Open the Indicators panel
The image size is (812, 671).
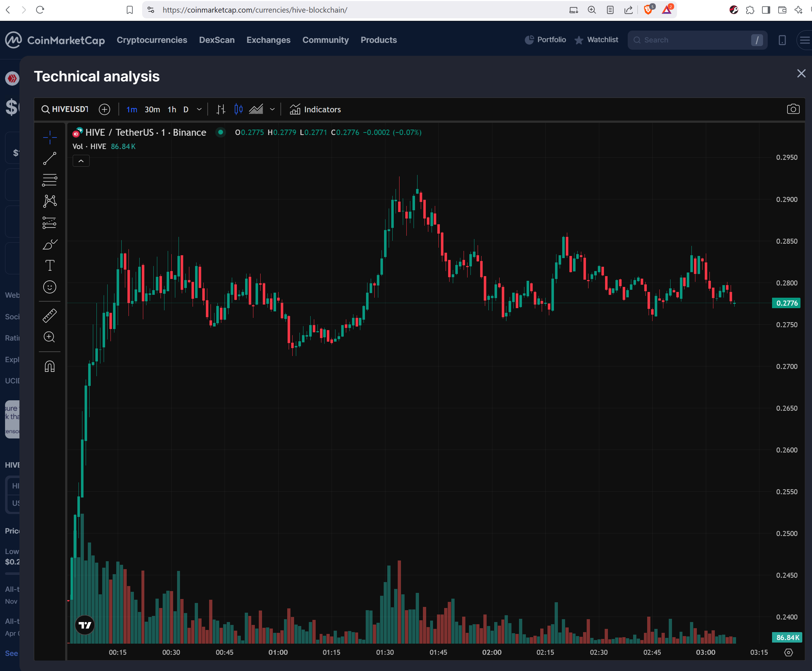point(315,110)
